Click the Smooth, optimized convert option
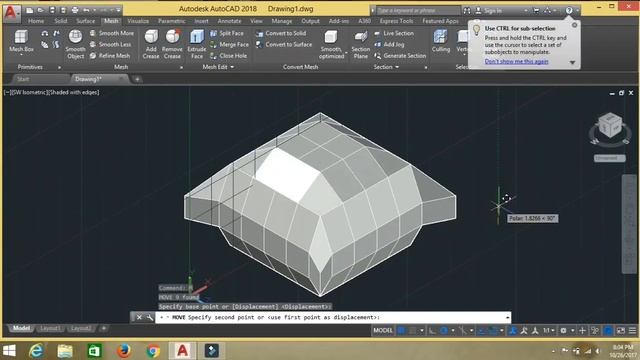The image size is (640, 360). click(331, 44)
